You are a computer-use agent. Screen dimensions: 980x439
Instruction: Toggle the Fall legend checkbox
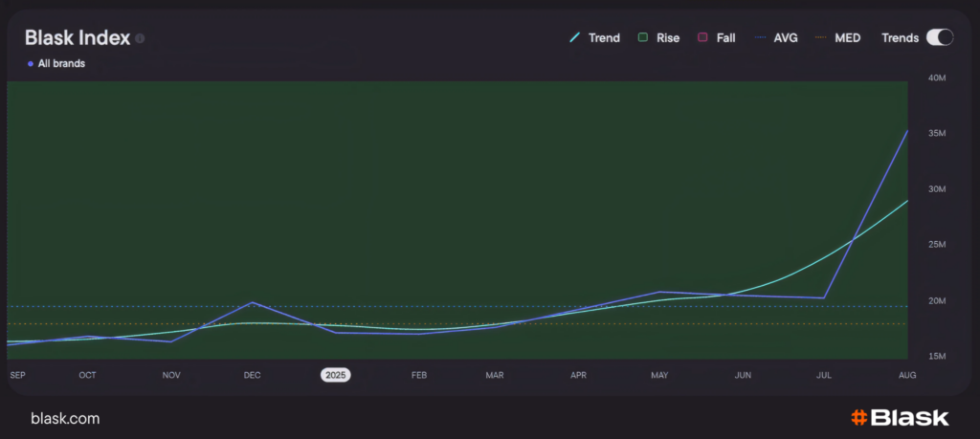click(x=703, y=38)
